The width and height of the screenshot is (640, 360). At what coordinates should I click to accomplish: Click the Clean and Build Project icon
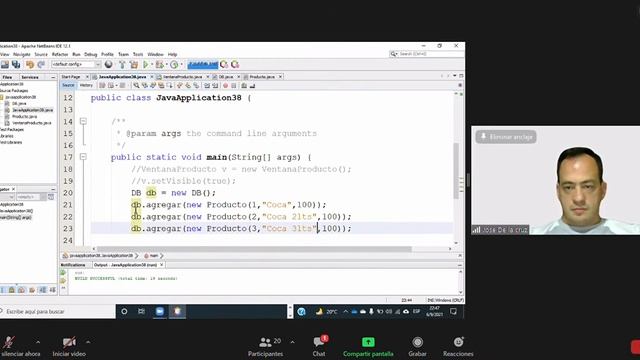point(133,64)
